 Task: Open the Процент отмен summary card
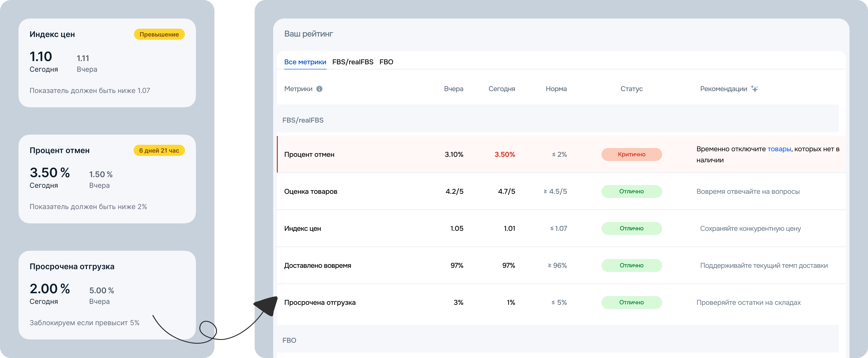(x=107, y=179)
